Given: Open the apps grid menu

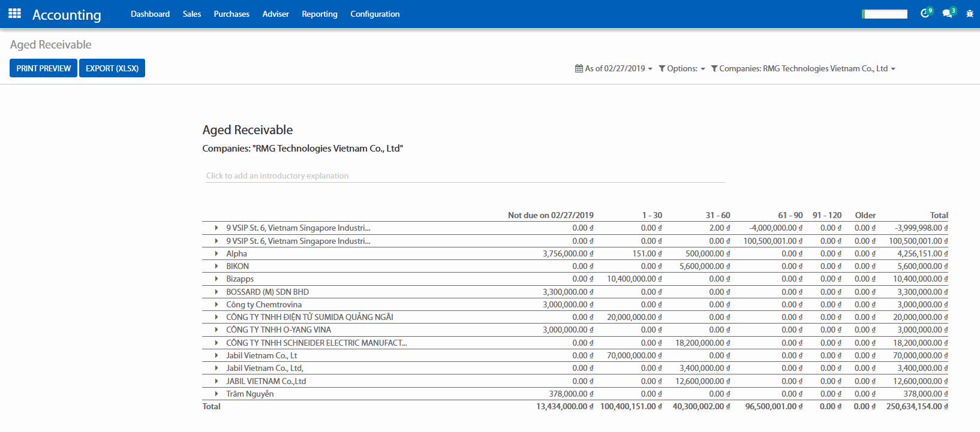Looking at the screenshot, I should [15, 13].
